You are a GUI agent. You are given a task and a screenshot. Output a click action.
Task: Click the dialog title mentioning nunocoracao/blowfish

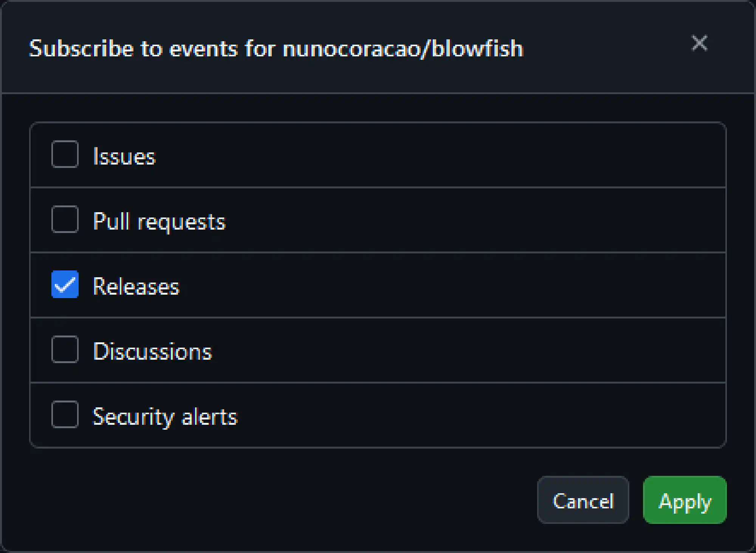[276, 48]
